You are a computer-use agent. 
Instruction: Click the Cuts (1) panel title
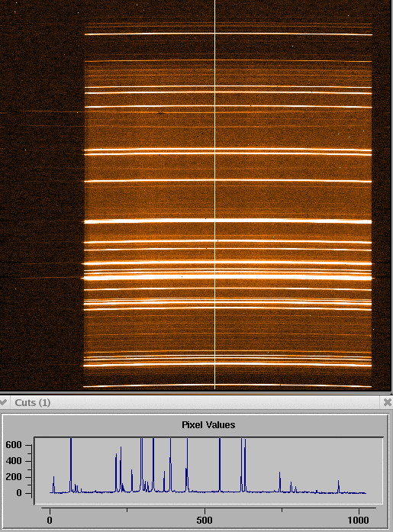point(33,403)
